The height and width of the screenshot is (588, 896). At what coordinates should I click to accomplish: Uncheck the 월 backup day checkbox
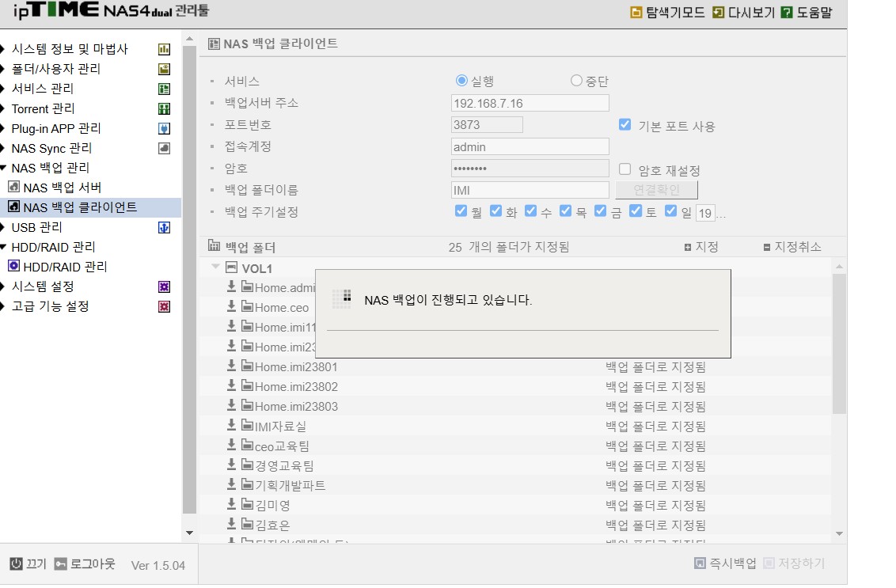pos(461,211)
